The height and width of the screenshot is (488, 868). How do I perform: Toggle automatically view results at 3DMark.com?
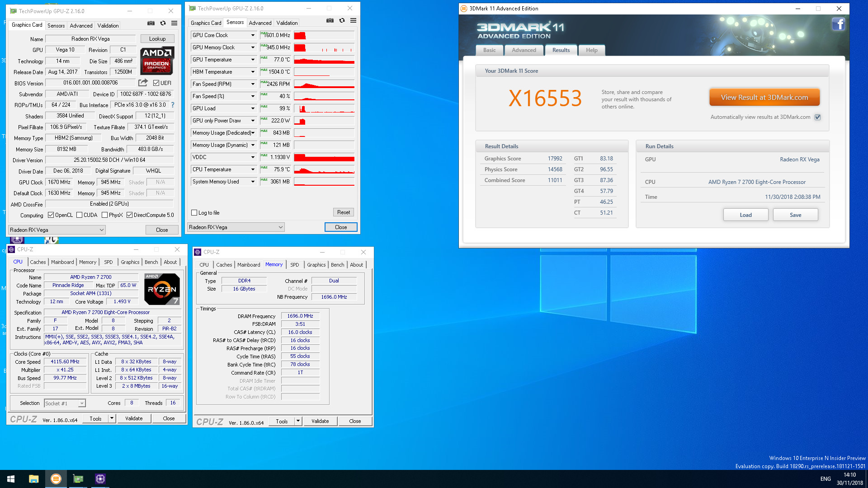[x=817, y=117]
